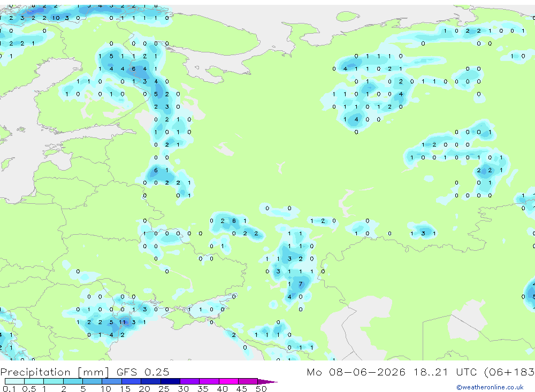Click the '10' precipitation value near top-left
Screen dimensions: 535x392
tap(56, 18)
